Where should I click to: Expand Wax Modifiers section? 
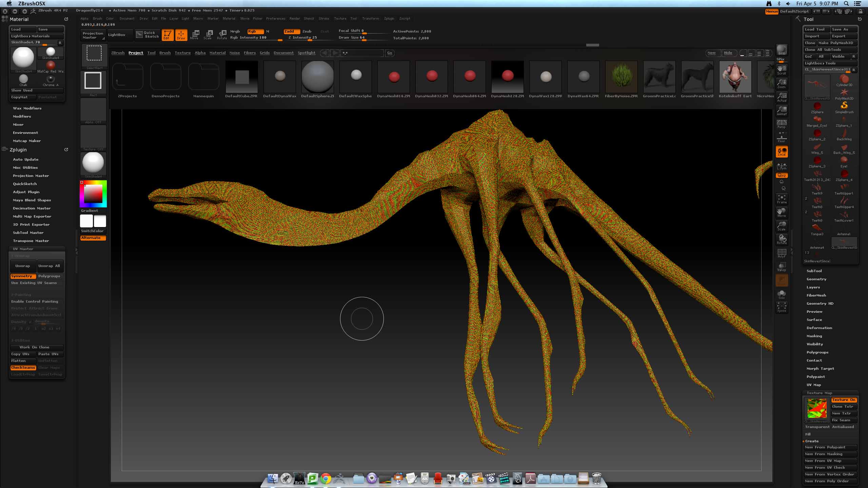point(27,108)
